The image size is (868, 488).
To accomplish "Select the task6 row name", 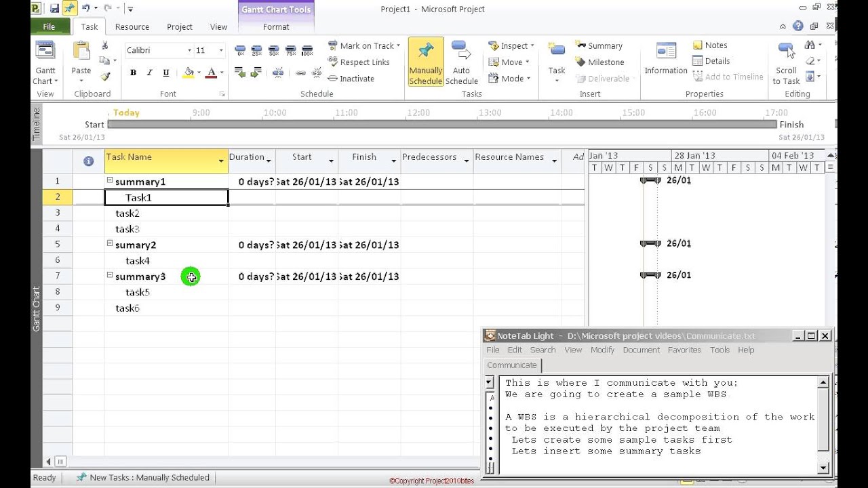I will click(x=127, y=308).
